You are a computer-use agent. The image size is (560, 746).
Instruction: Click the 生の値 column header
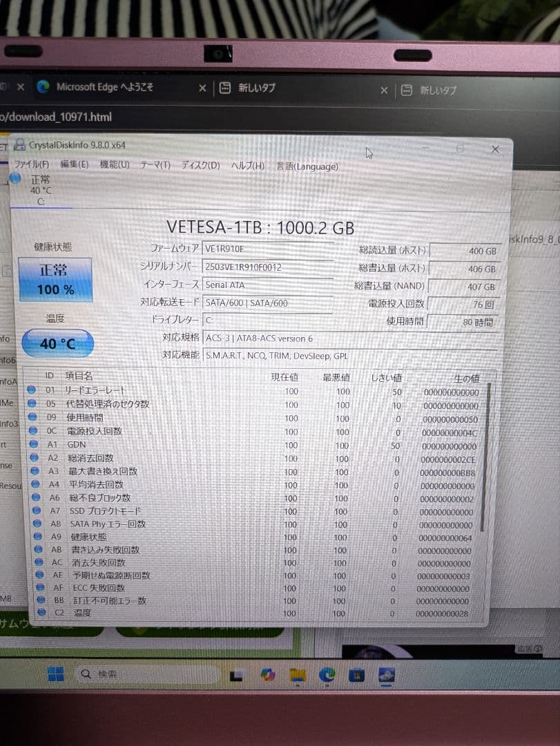[x=466, y=379]
